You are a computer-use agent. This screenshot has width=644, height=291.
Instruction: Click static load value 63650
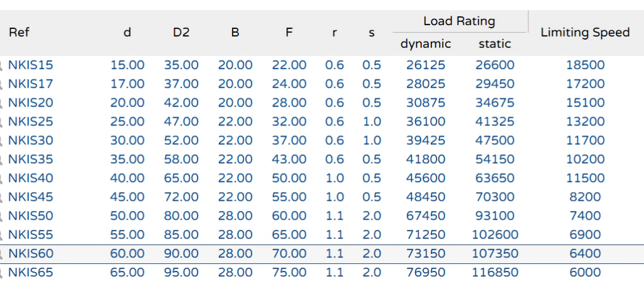click(495, 178)
